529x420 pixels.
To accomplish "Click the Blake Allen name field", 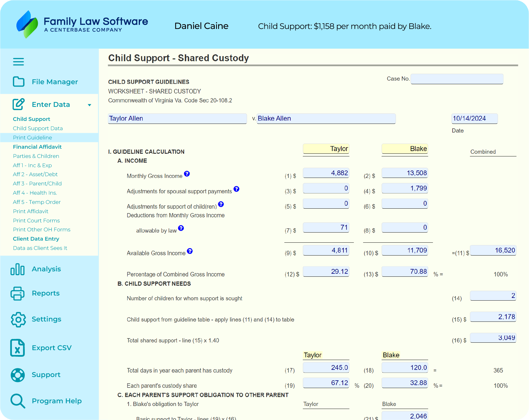I will 326,119.
